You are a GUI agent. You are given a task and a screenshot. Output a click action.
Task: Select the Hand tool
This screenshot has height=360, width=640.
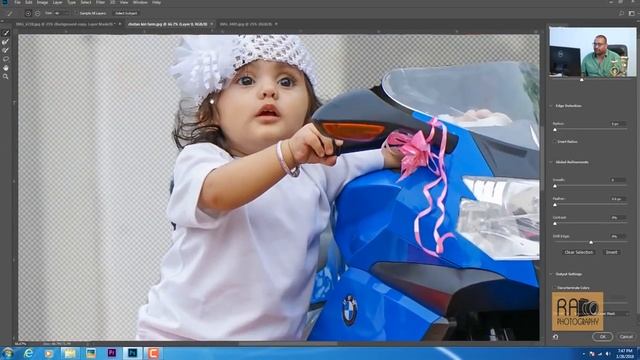click(6, 68)
